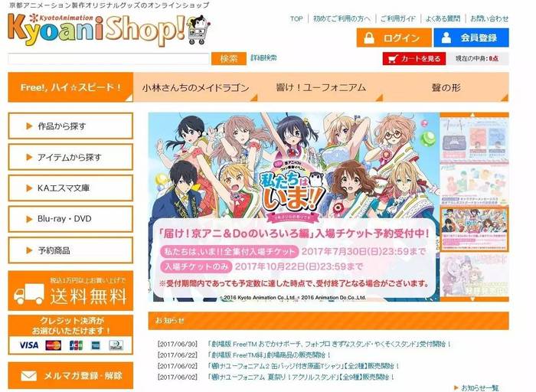Screen dimensions: 536x392
Task: Open the Blu-ray・DVD category
Action: (70, 219)
